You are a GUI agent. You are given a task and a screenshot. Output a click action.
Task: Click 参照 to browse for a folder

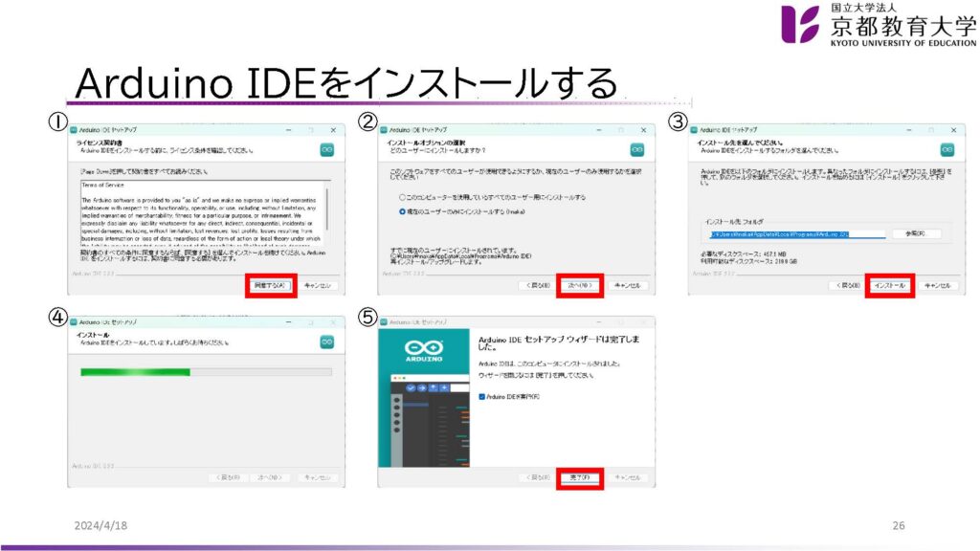click(916, 233)
